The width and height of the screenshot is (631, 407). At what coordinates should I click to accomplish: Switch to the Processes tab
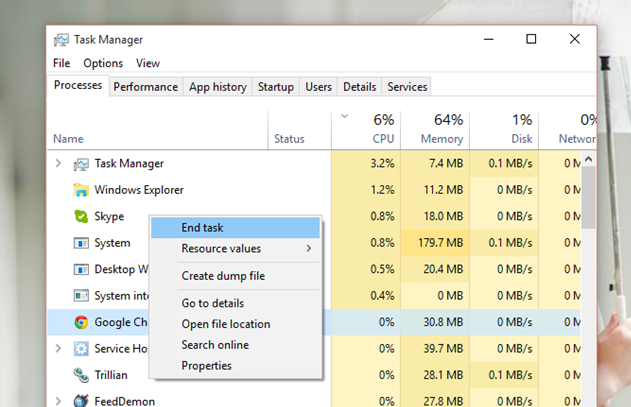(x=78, y=85)
